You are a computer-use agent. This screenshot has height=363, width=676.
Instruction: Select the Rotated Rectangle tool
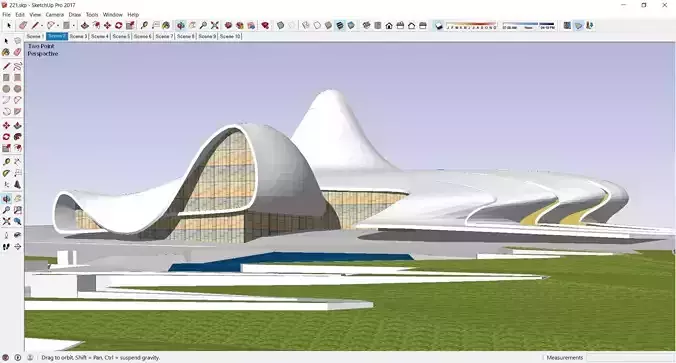point(17,78)
